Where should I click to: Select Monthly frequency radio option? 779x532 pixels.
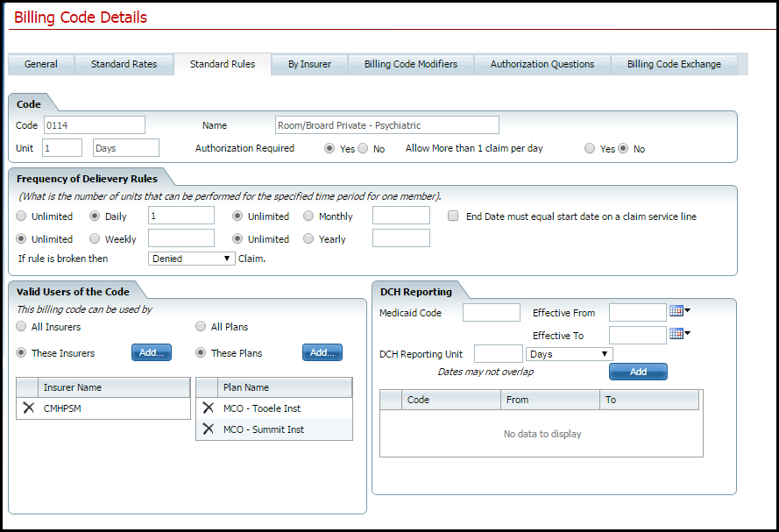309,216
